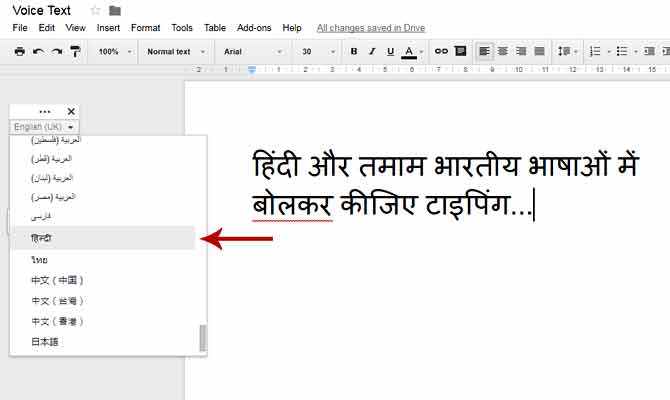Align text right
This screenshot has height=400, width=670.
pyautogui.click(x=521, y=51)
